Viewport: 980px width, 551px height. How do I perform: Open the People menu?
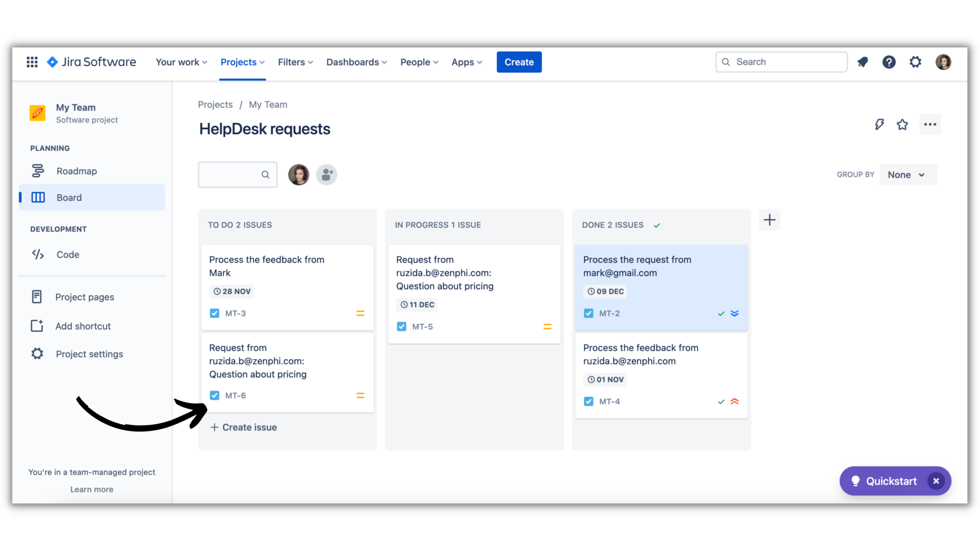(x=419, y=62)
